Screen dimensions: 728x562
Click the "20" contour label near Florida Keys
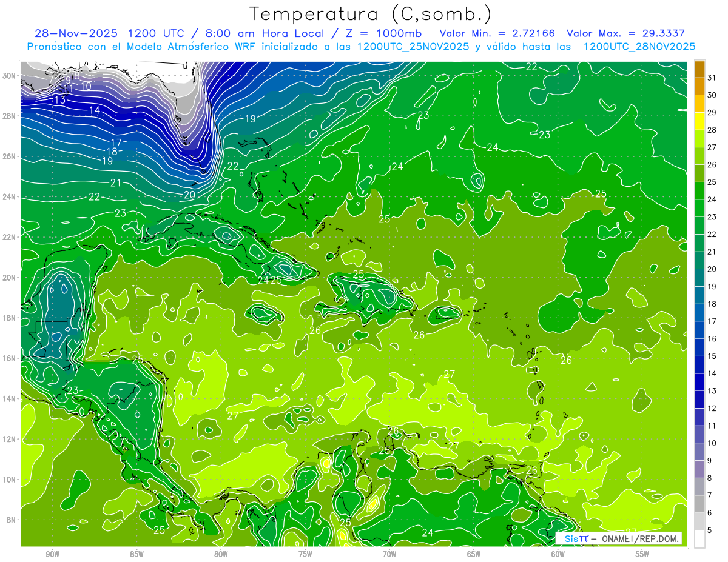tap(189, 195)
